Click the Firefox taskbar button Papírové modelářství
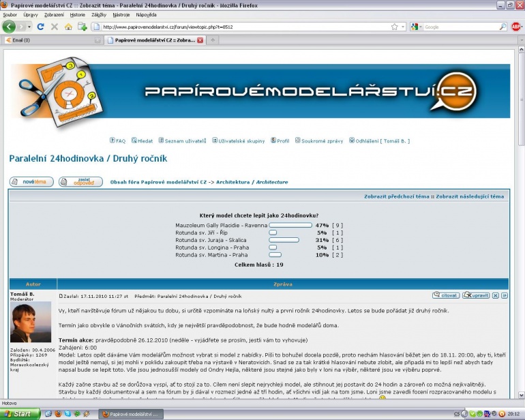525x420 pixels. pos(132,415)
